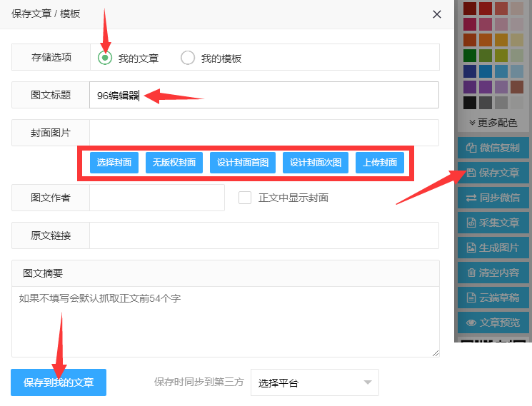
Task: Click the 同步微信 label text
Action: [x=499, y=198]
